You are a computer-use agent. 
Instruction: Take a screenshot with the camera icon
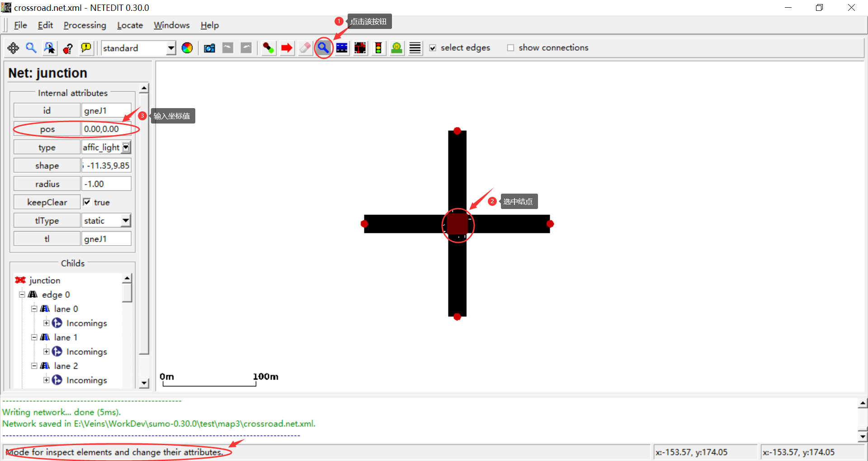tap(209, 48)
